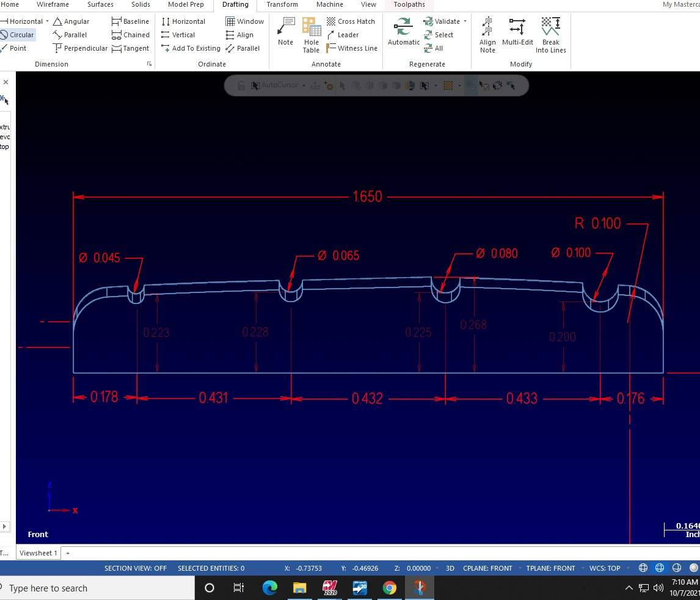Click the Z coordinate value field
700x600 pixels.
tap(419, 568)
